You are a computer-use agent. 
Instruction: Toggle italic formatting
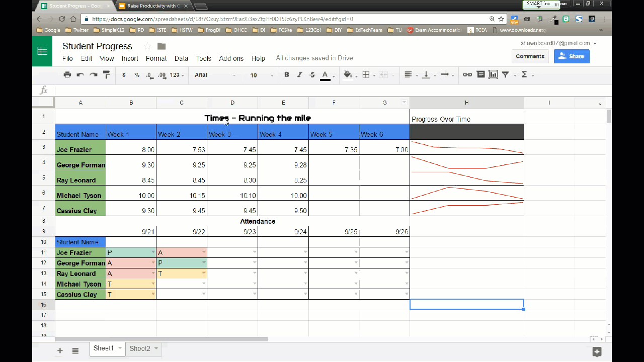[299, 75]
